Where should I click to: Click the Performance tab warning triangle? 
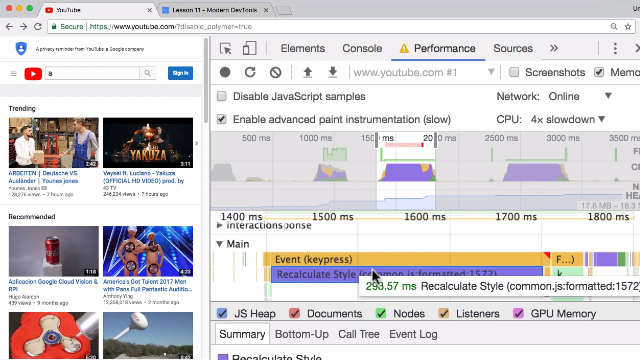404,49
